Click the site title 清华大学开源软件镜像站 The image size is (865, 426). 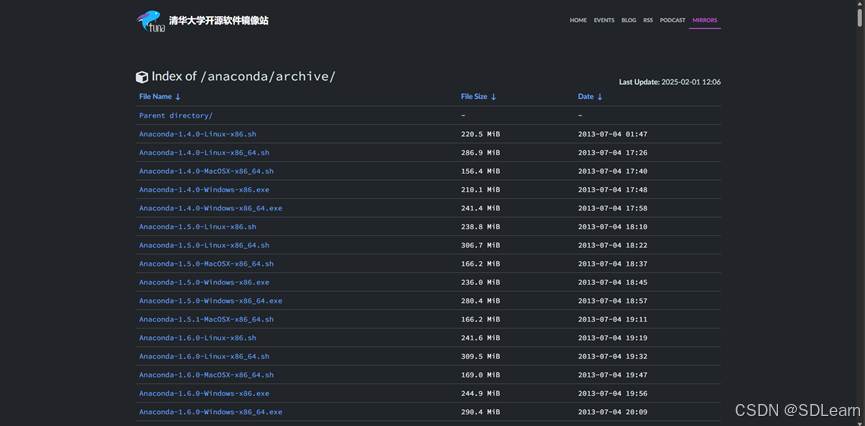pyautogui.click(x=219, y=21)
